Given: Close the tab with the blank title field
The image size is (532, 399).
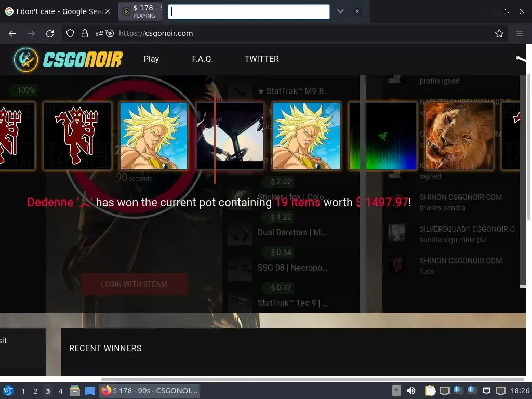Looking at the screenshot, I should (357, 11).
